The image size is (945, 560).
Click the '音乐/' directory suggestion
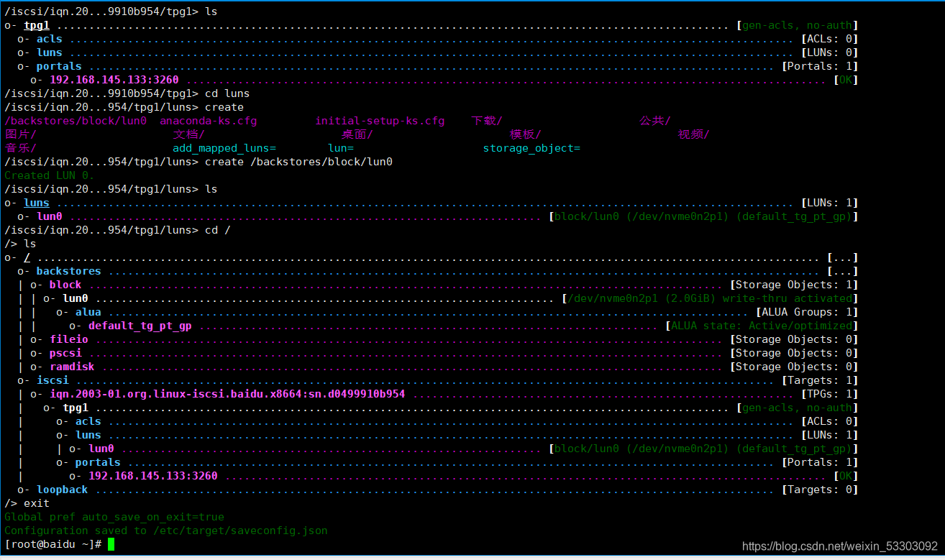pos(20,148)
